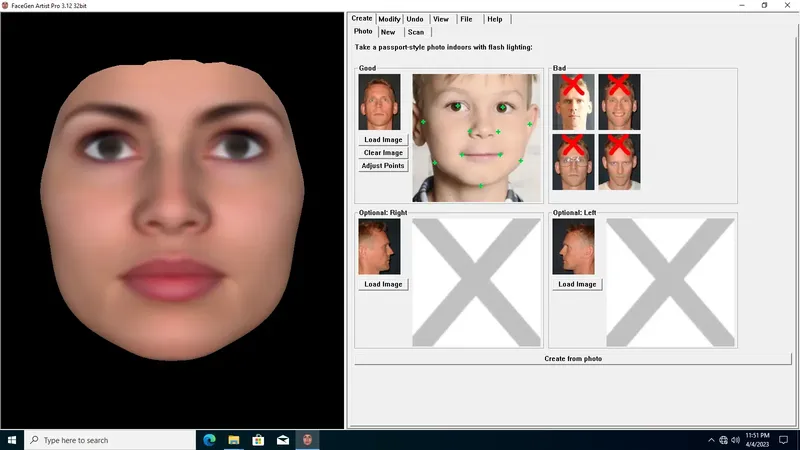This screenshot has width=800, height=450.
Task: Click the Adjust Points button
Action: coord(383,166)
